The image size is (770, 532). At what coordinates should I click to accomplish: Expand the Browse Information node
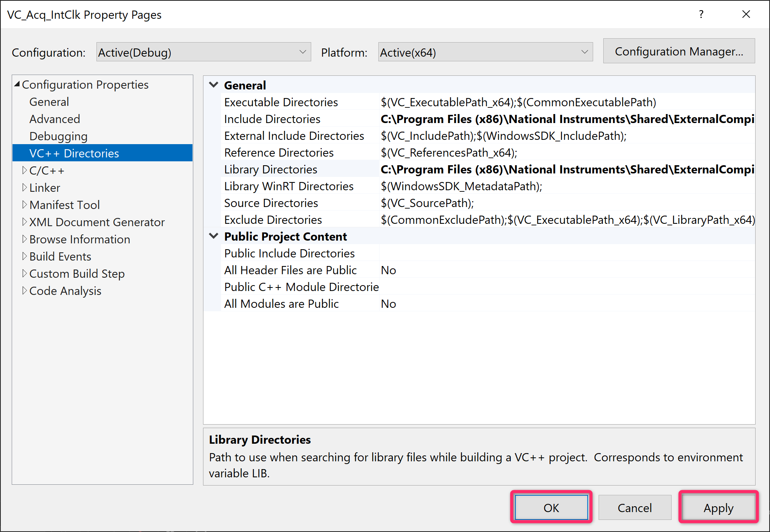(25, 239)
